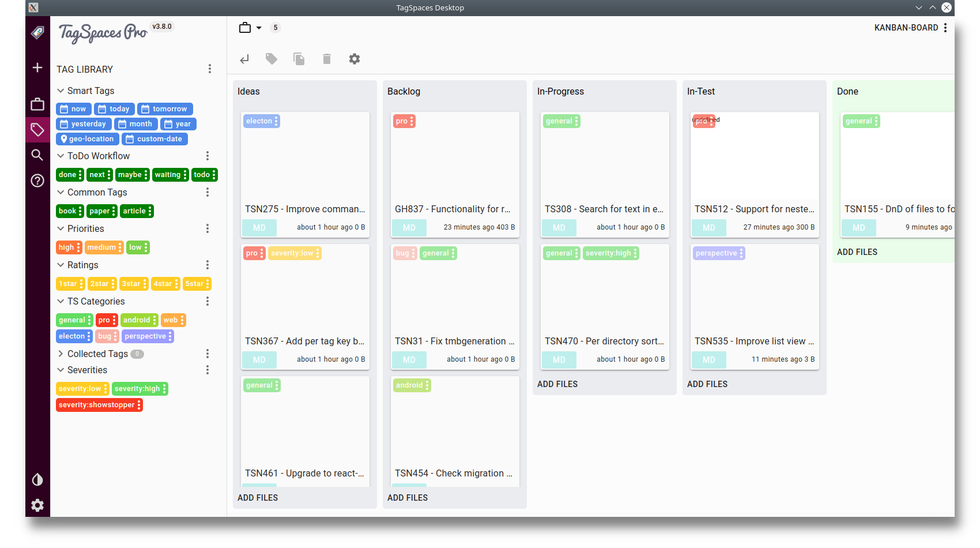980x548 pixels.
Task: Open the board settings gear in toolbar
Action: tap(355, 59)
